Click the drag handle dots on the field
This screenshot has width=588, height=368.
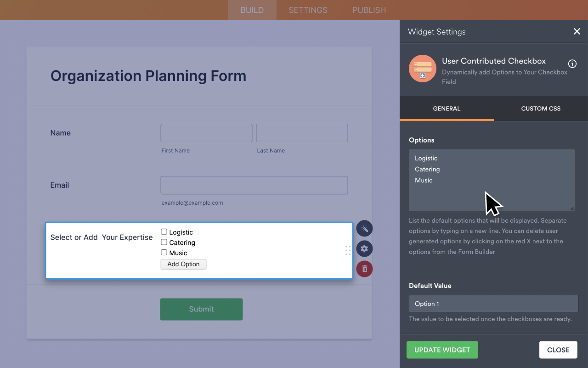[x=348, y=250]
